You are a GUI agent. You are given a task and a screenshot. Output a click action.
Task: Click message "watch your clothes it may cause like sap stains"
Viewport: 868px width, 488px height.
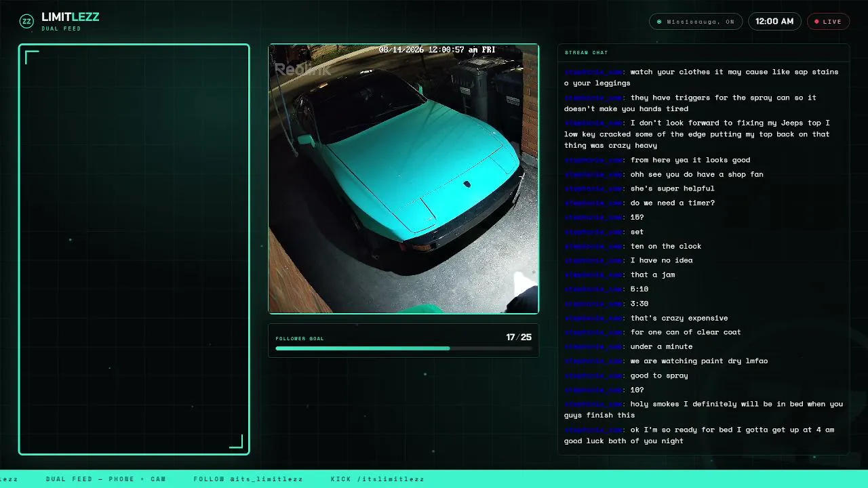[703, 77]
